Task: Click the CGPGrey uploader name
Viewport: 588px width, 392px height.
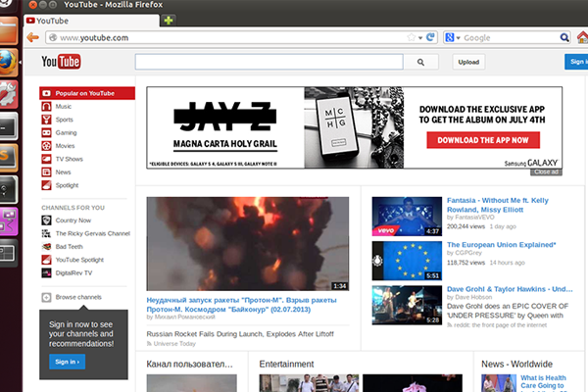Action: [468, 253]
